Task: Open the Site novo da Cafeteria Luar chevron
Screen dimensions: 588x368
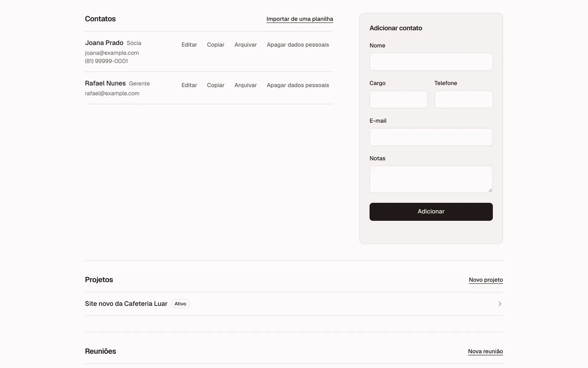Action: tap(500, 304)
